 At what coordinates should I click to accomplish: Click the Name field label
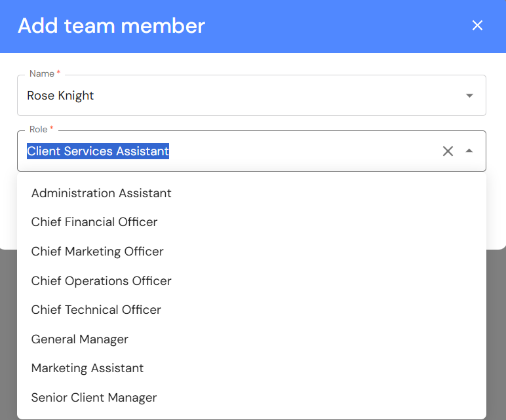click(x=42, y=74)
